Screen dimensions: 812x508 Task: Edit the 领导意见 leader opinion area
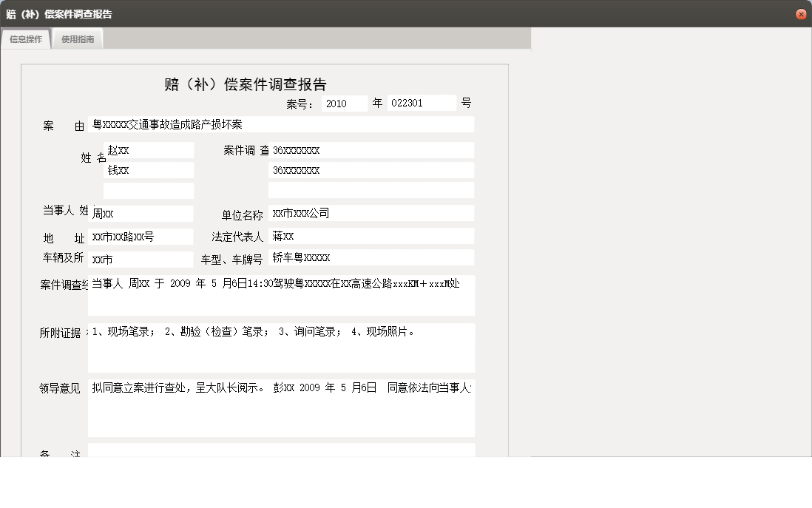[280, 408]
